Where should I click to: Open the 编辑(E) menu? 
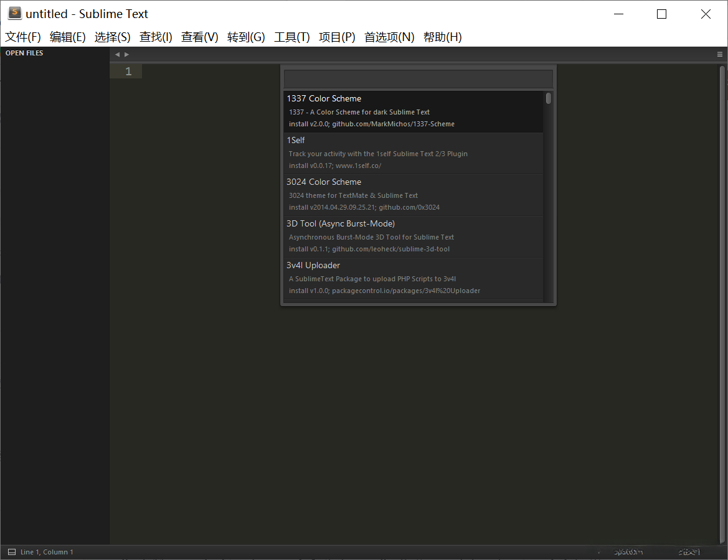click(68, 37)
